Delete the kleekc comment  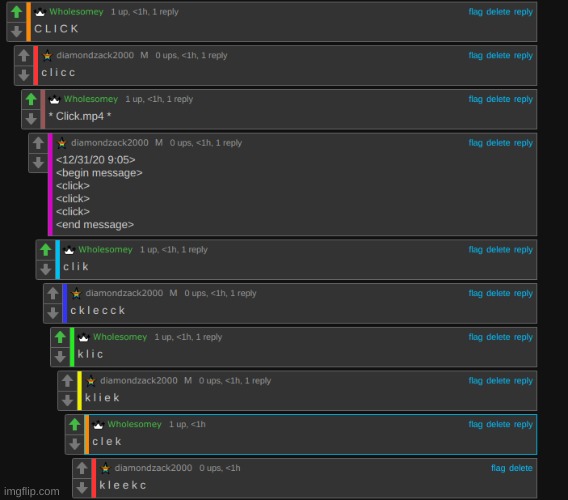(x=521, y=468)
